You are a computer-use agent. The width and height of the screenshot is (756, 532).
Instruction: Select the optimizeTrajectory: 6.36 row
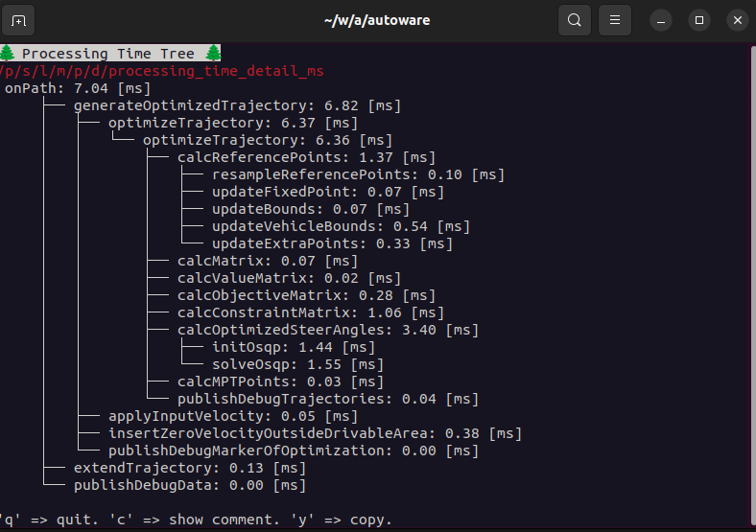pos(268,140)
